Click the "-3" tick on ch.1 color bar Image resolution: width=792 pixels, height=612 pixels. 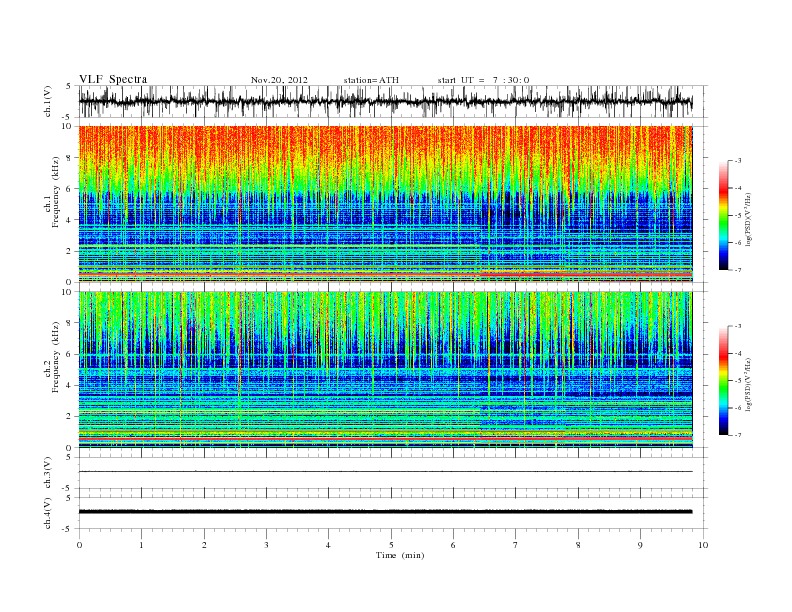tap(737, 161)
